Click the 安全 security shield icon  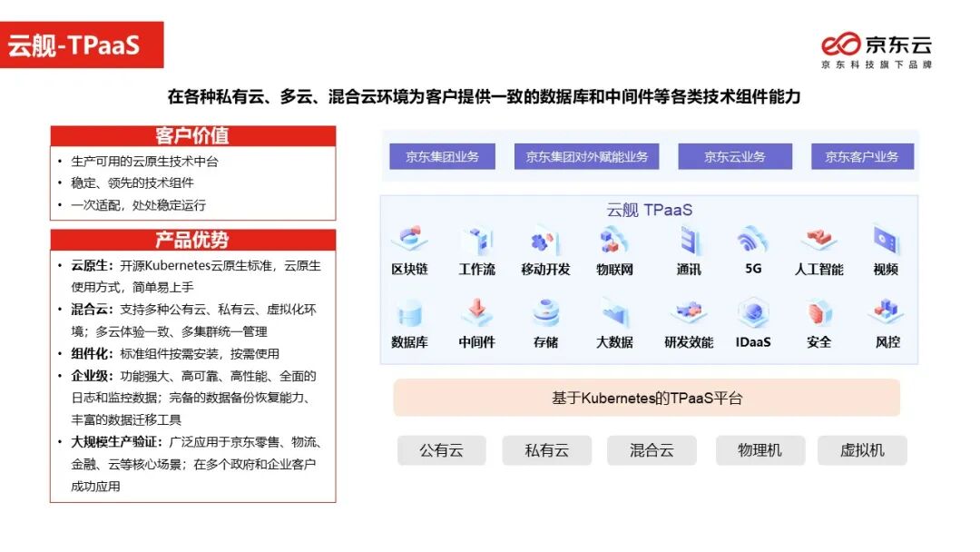[x=818, y=312]
